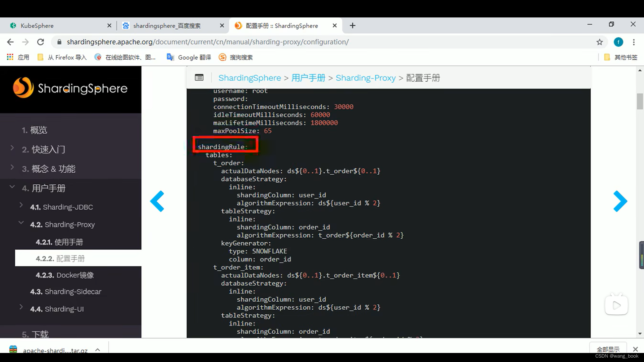644x362 pixels.
Task: Open downloaded apache-shardi...tar.gz file
Action: coord(49,350)
